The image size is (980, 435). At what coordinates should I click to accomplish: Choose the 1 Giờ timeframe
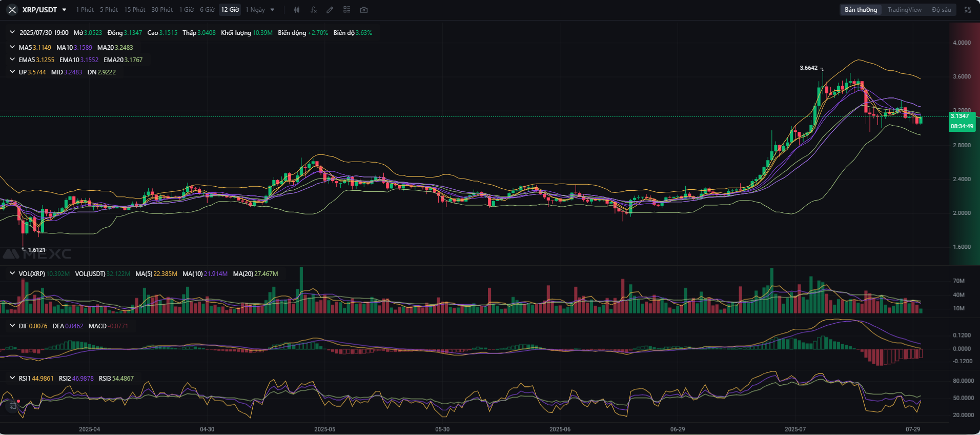click(187, 10)
